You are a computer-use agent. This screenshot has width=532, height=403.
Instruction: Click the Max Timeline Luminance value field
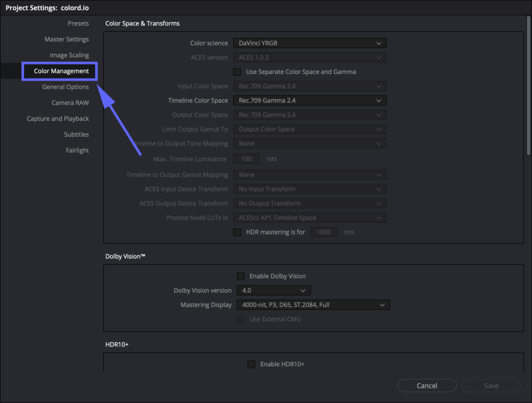pos(246,159)
